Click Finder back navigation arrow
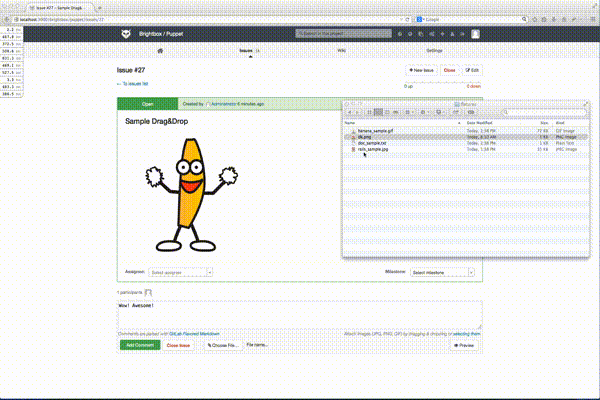 click(351, 112)
